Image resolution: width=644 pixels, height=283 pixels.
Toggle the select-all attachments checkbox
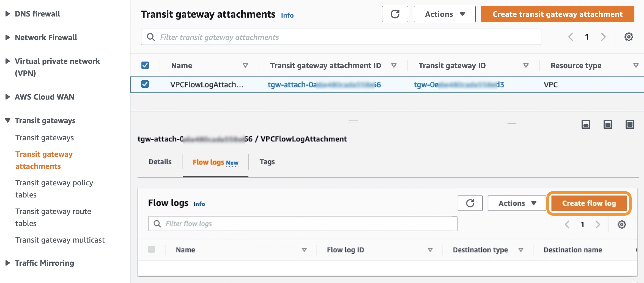145,65
